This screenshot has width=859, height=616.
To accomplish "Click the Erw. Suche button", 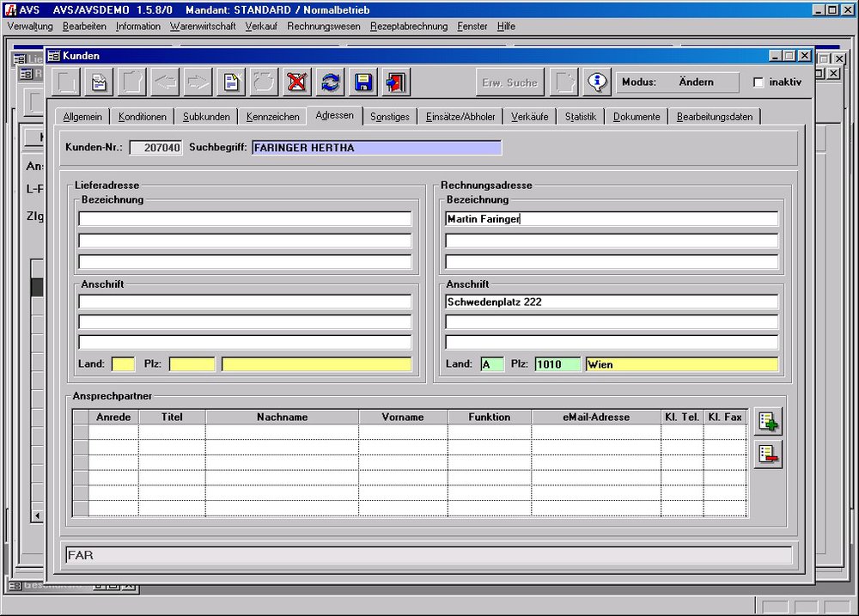I will click(509, 82).
